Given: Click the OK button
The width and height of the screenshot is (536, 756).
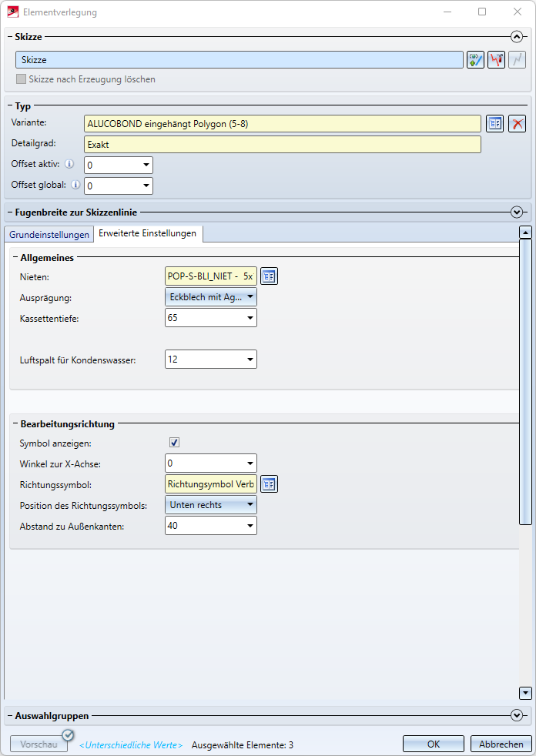Looking at the screenshot, I should (x=434, y=744).
